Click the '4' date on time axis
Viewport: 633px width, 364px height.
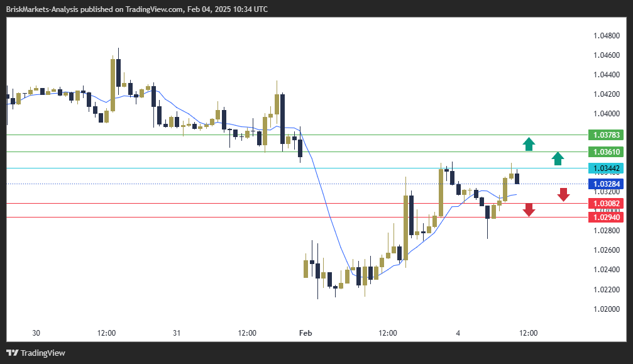[x=458, y=333]
